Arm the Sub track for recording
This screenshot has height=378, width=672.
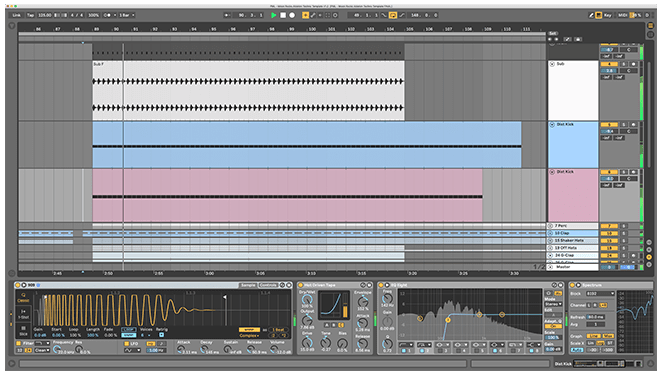pos(633,64)
